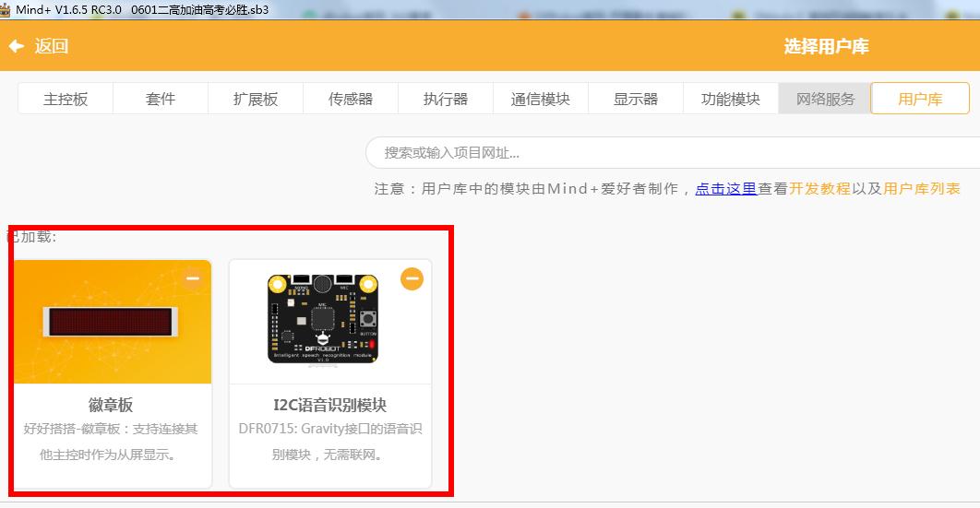Open the 点击这里 hyperlink
The width and height of the screenshot is (980, 508).
point(725,188)
